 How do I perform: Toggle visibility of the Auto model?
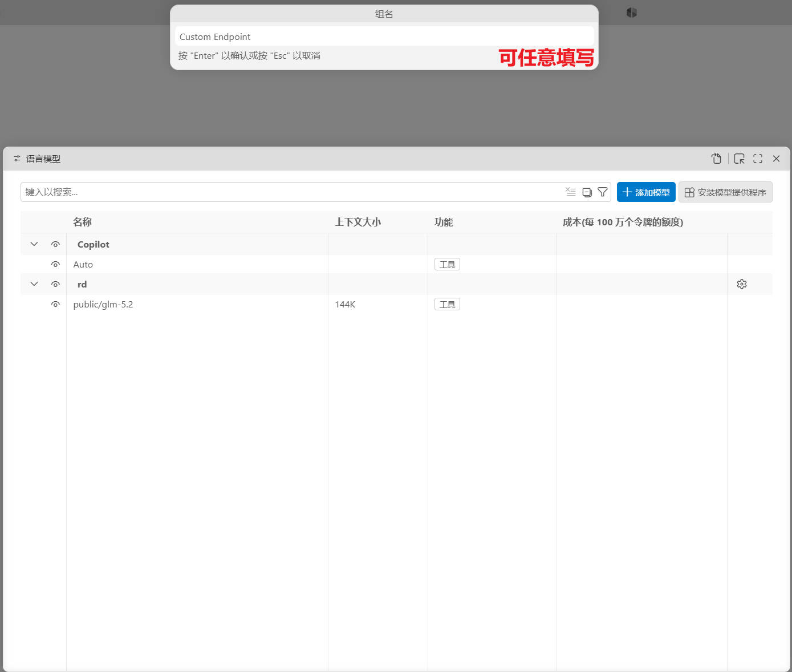point(55,264)
